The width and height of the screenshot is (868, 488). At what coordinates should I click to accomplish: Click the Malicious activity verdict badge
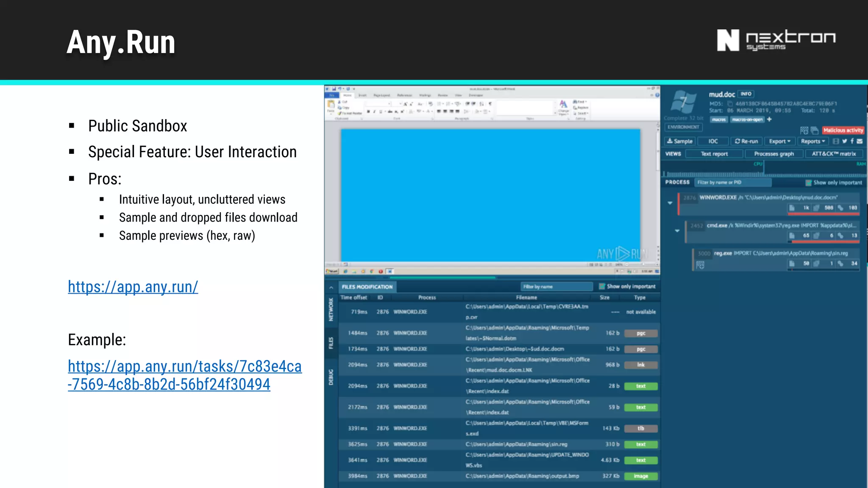click(843, 130)
